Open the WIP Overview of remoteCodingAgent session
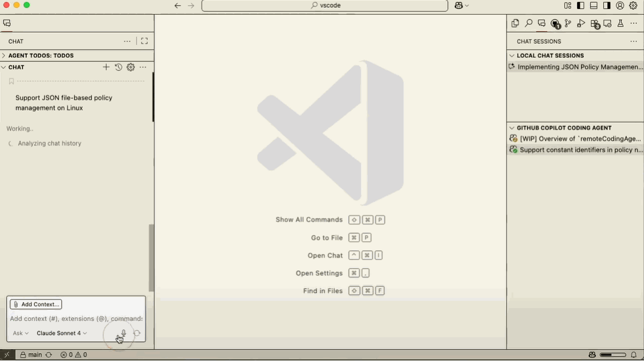The height and width of the screenshot is (361, 644). pyautogui.click(x=575, y=139)
